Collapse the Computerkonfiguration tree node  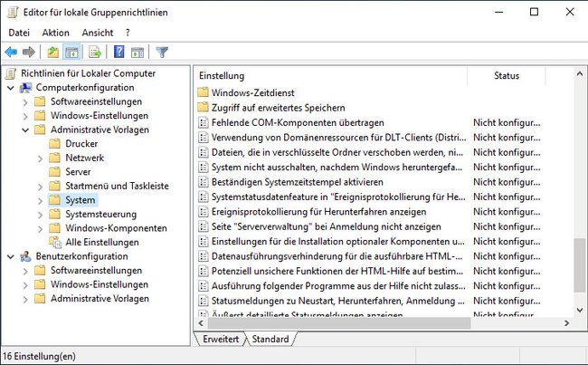tap(11, 88)
